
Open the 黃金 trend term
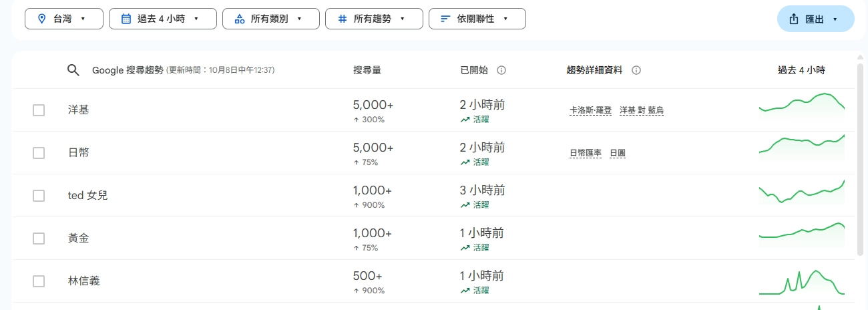pos(79,239)
